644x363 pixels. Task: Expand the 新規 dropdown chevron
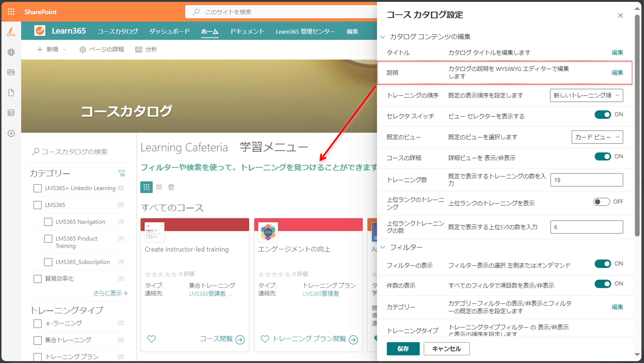(65, 50)
